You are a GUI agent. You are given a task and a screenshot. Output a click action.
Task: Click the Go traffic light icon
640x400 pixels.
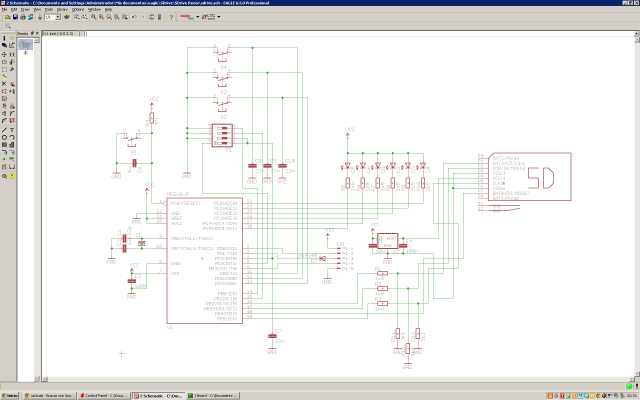(160, 17)
